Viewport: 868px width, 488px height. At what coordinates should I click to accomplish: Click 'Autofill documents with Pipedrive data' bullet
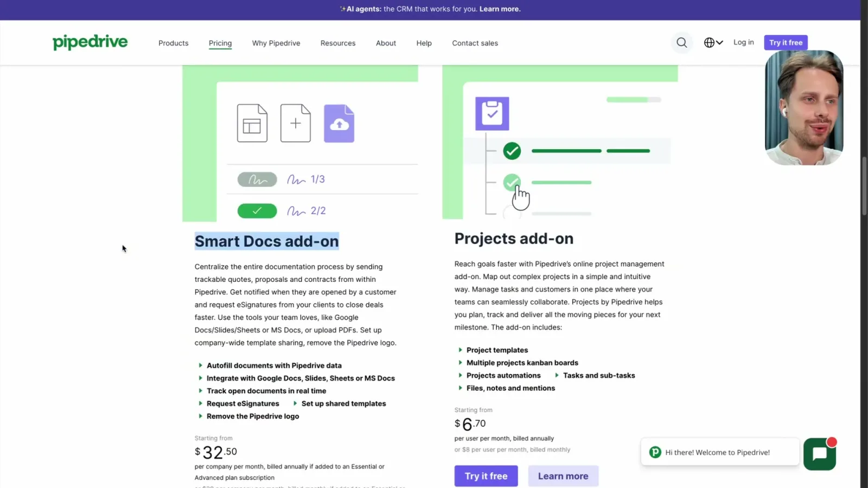tap(274, 365)
